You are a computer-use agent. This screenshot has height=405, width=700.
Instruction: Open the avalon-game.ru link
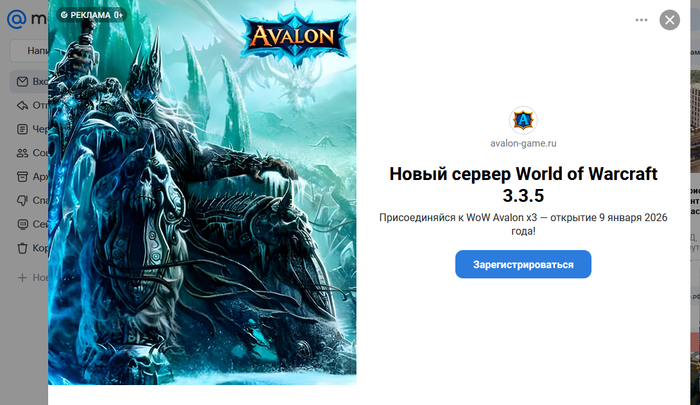pyautogui.click(x=523, y=143)
